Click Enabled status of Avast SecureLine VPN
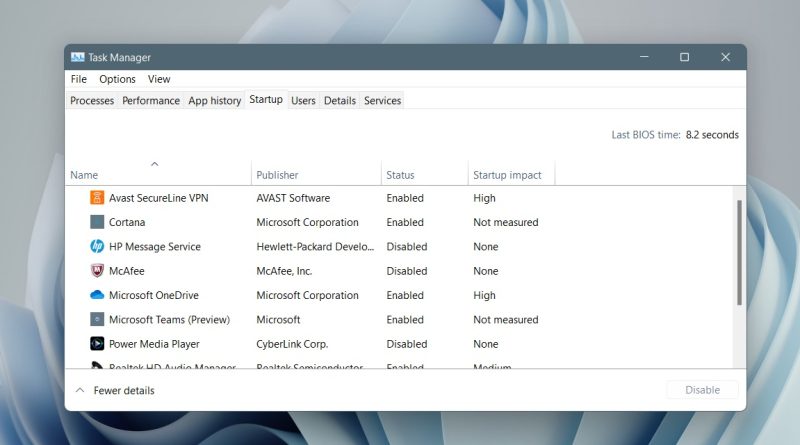 (x=405, y=198)
